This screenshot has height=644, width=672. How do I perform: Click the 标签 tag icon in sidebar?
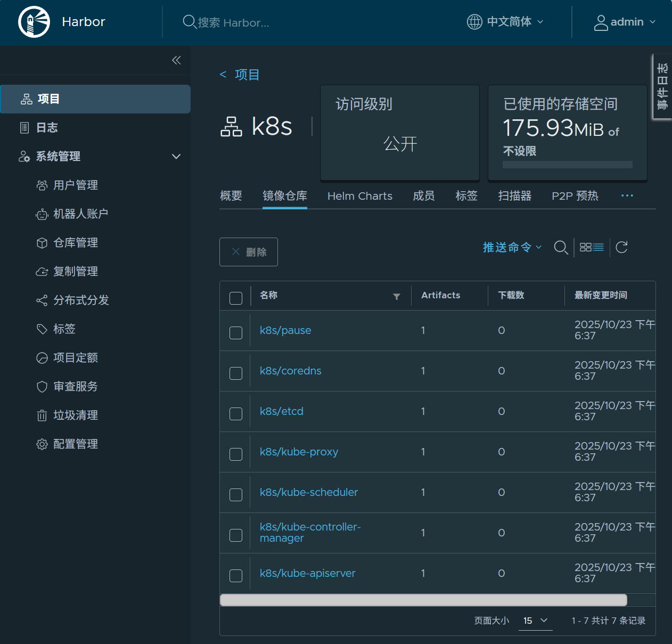pos(42,329)
